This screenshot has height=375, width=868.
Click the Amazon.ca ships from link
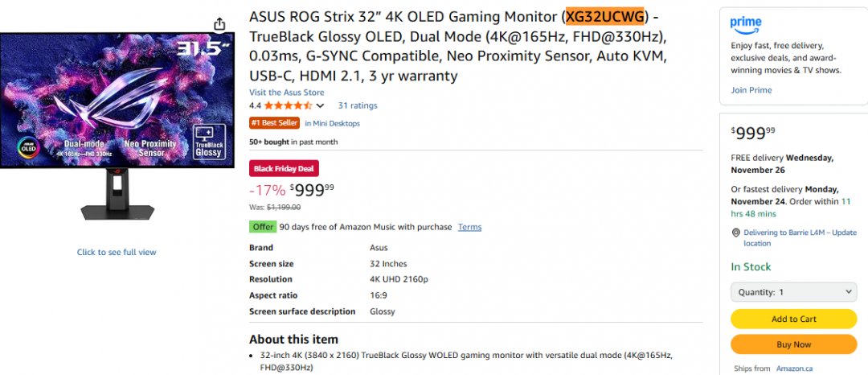point(795,369)
